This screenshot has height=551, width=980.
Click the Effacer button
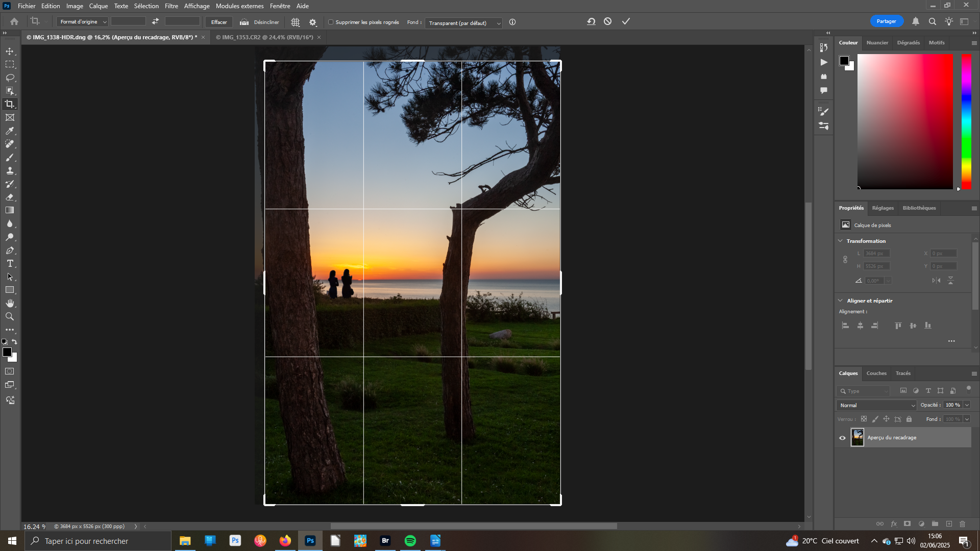(x=219, y=22)
